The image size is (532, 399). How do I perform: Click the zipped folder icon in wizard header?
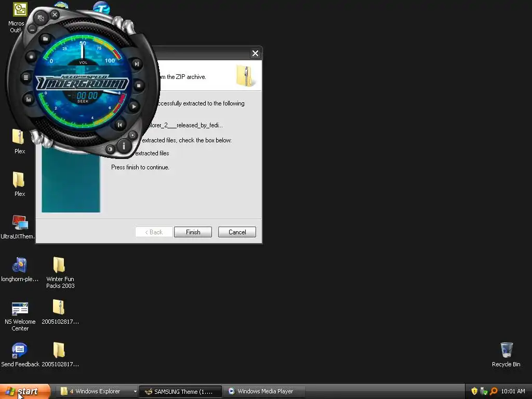click(245, 76)
